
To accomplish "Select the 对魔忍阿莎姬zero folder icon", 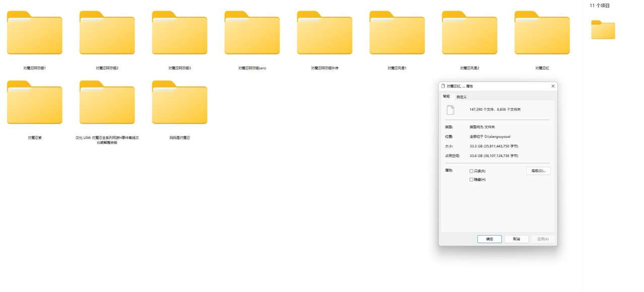I will point(252,33).
